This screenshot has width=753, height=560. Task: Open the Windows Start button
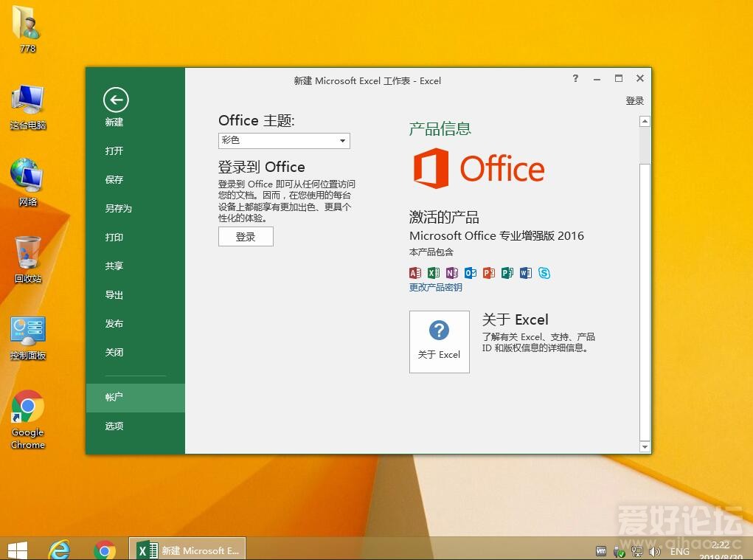click(18, 550)
